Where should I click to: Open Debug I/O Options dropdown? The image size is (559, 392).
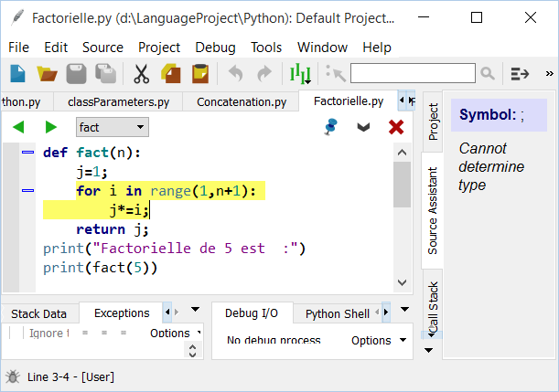click(379, 341)
